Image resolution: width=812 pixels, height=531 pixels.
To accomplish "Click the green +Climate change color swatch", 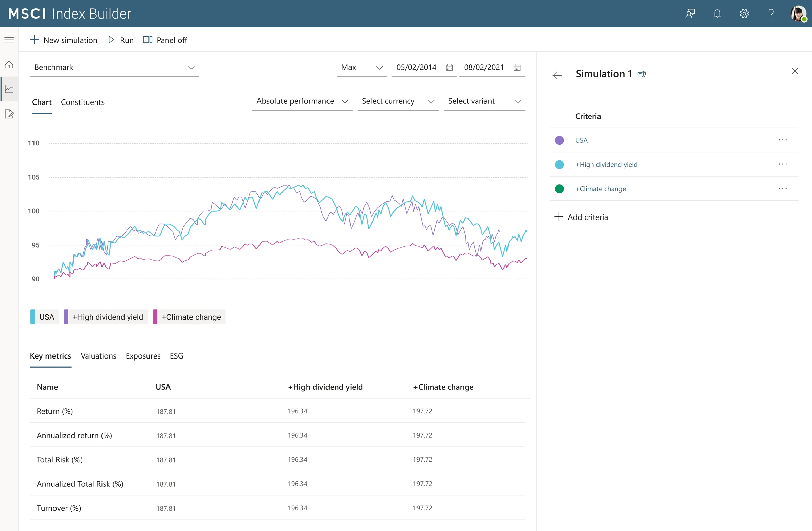I will coord(559,189).
